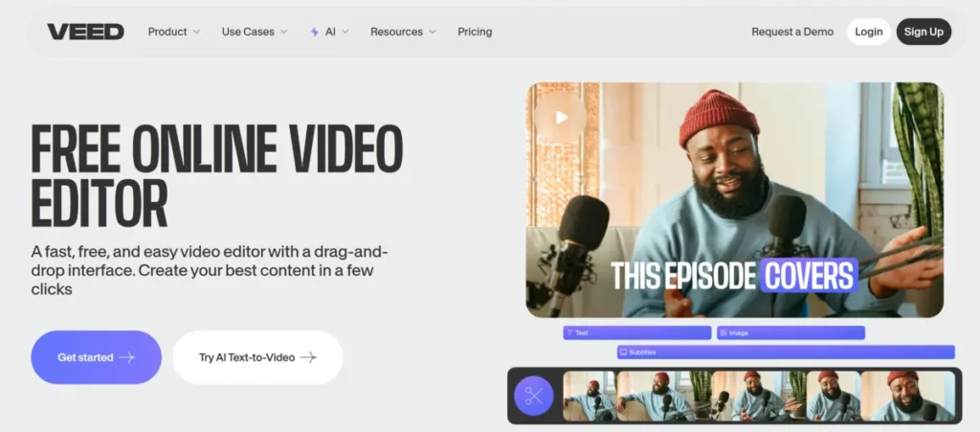Select the third filmstrip clip thumbnail
The height and width of the screenshot is (432, 980).
760,397
